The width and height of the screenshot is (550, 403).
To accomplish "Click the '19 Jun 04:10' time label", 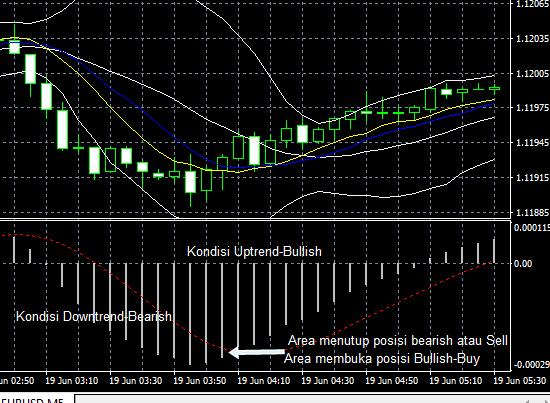I will tap(263, 381).
